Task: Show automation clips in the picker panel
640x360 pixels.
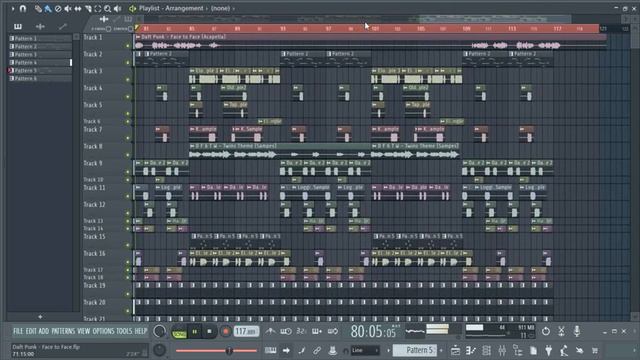Action: click(x=62, y=27)
